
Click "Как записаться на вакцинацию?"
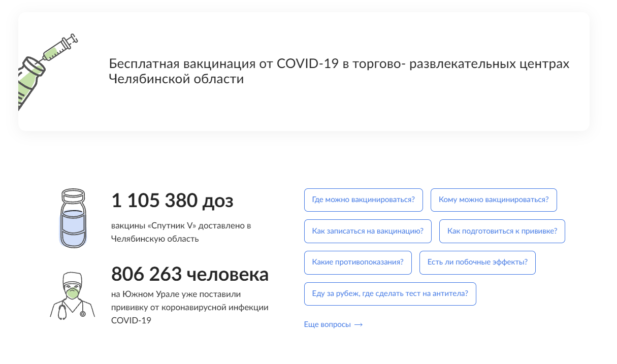[368, 231]
